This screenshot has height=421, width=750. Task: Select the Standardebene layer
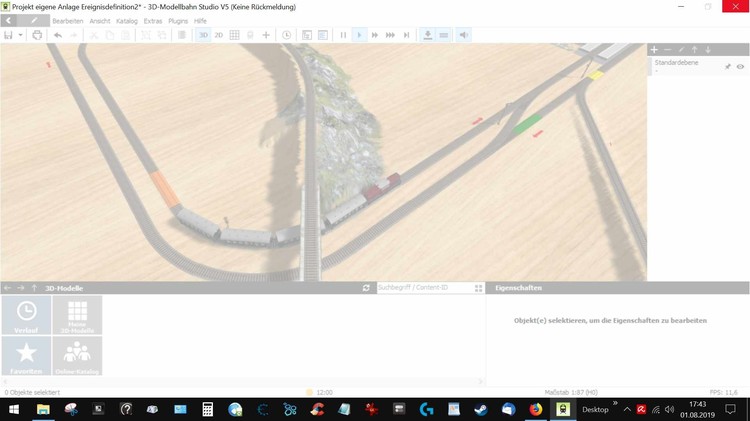698,66
